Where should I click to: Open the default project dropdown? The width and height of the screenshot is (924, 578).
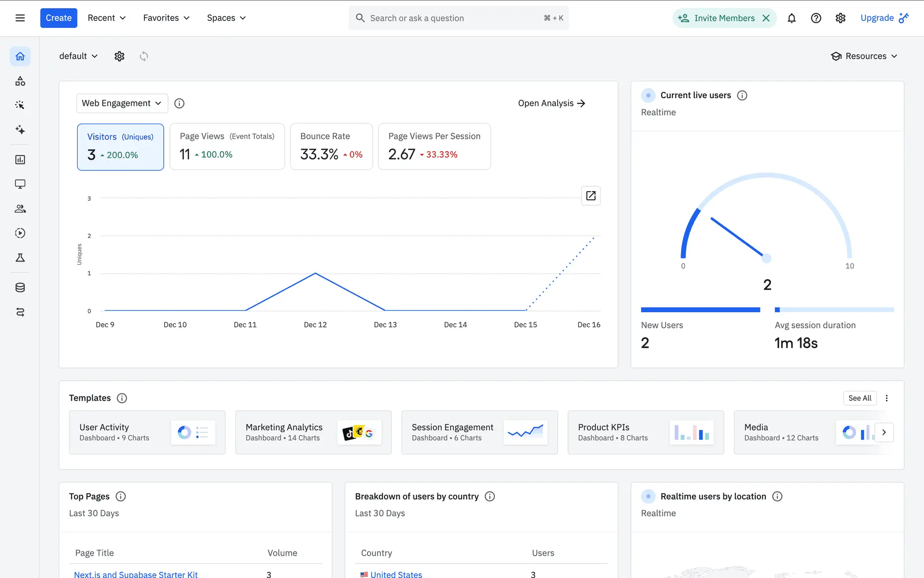(x=78, y=56)
